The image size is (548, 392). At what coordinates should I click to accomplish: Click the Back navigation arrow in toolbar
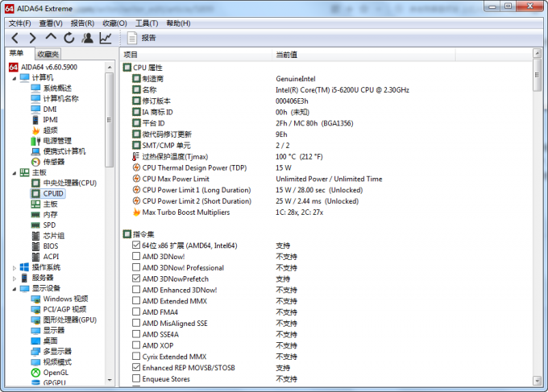[15, 38]
